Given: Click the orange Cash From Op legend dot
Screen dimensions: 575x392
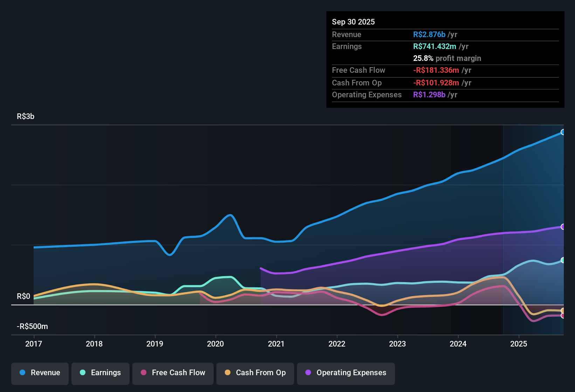Looking at the screenshot, I should click(228, 373).
